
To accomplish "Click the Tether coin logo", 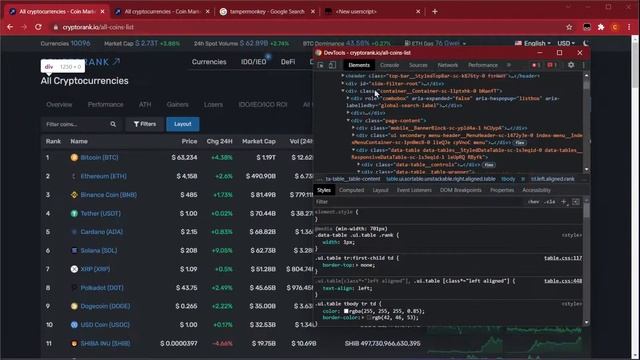I will (74, 213).
